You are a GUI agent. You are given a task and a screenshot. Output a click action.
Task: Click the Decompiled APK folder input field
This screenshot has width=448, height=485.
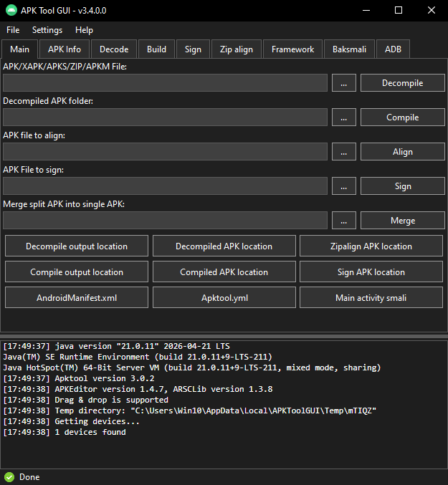pos(165,117)
